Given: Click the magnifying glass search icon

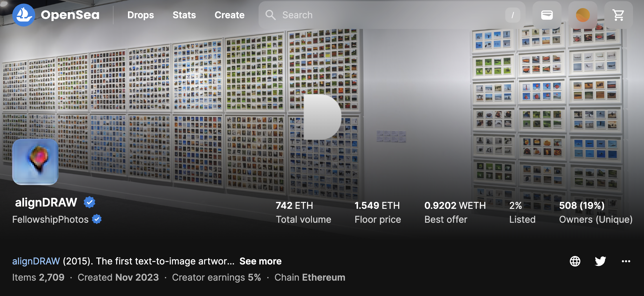Looking at the screenshot, I should (270, 15).
